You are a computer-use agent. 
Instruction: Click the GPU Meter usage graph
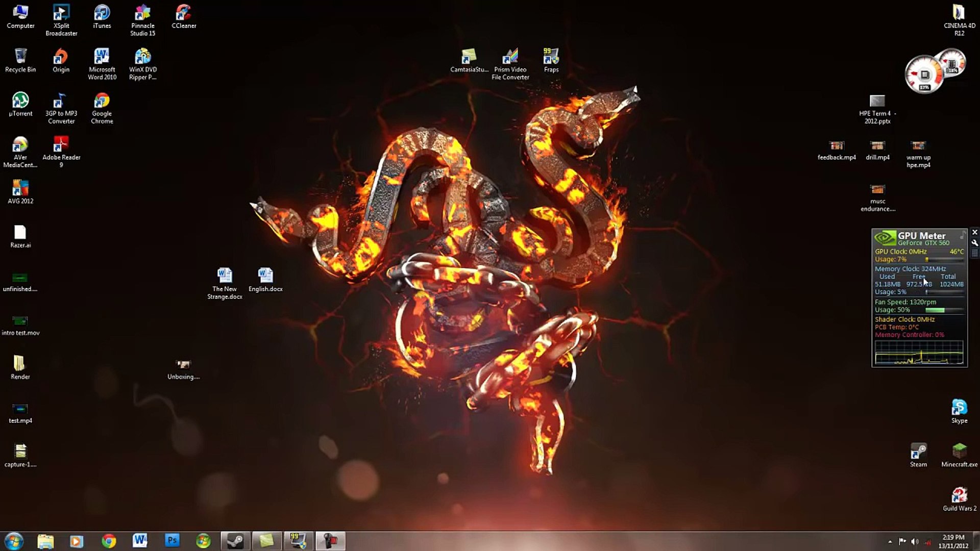click(919, 353)
